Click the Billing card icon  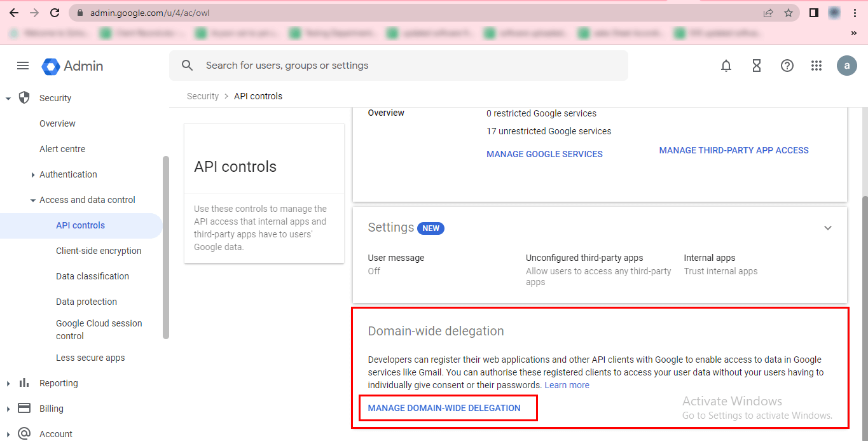coord(24,408)
